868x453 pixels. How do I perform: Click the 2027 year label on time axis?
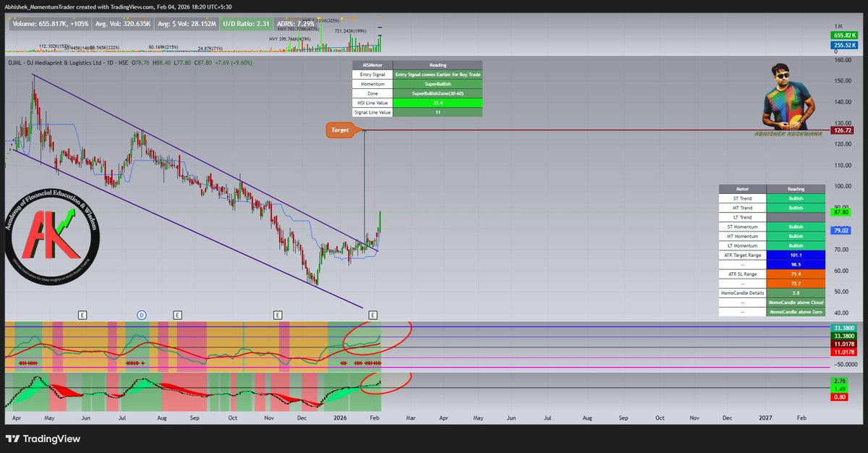765,418
